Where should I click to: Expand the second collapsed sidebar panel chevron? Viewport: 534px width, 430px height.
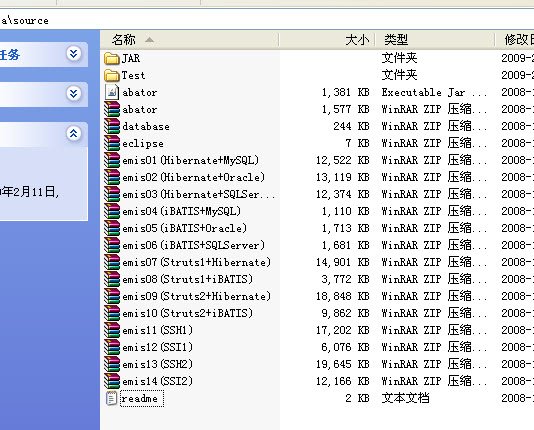[x=74, y=93]
